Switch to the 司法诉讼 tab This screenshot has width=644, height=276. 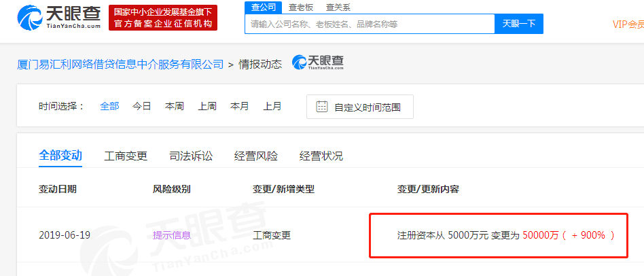coord(191,156)
